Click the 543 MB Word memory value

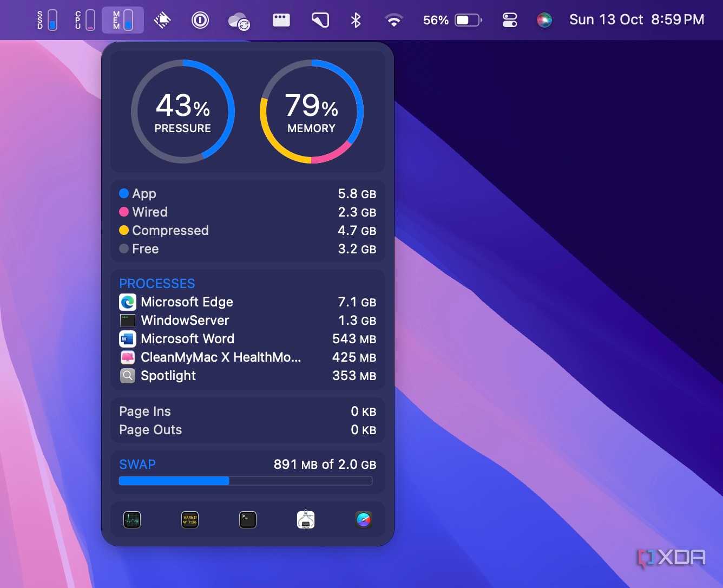tap(354, 339)
